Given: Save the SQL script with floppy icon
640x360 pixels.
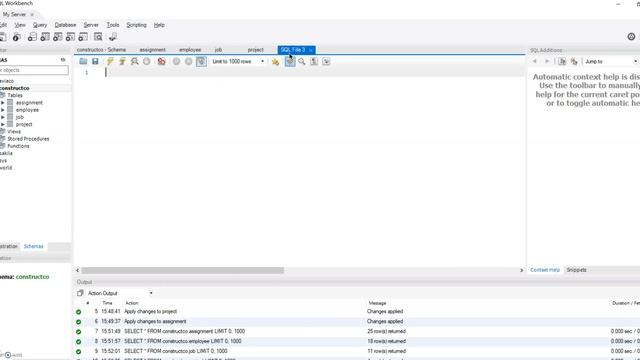Looking at the screenshot, I should click(x=95, y=61).
